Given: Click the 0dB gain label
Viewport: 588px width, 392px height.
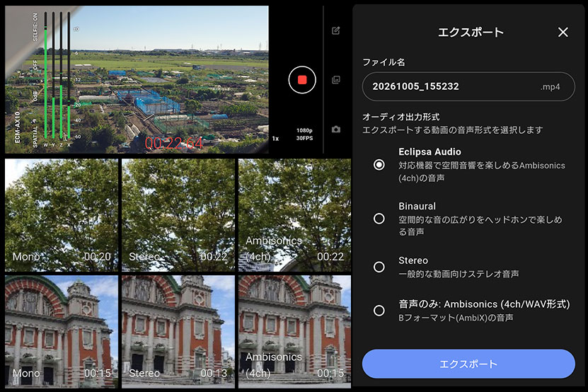Looking at the screenshot, I should click(35, 96).
